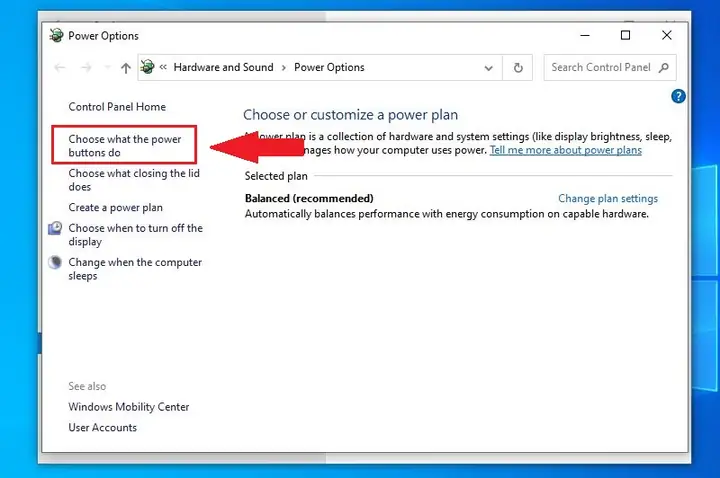This screenshot has height=478, width=720.
Task: Click the sleep moon icon in sidebar
Action: coord(55,262)
